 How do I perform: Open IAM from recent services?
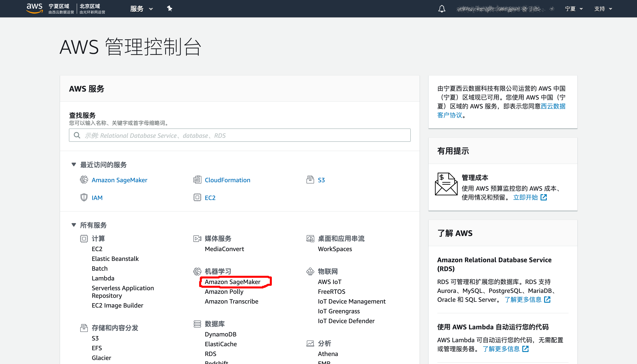(x=97, y=198)
